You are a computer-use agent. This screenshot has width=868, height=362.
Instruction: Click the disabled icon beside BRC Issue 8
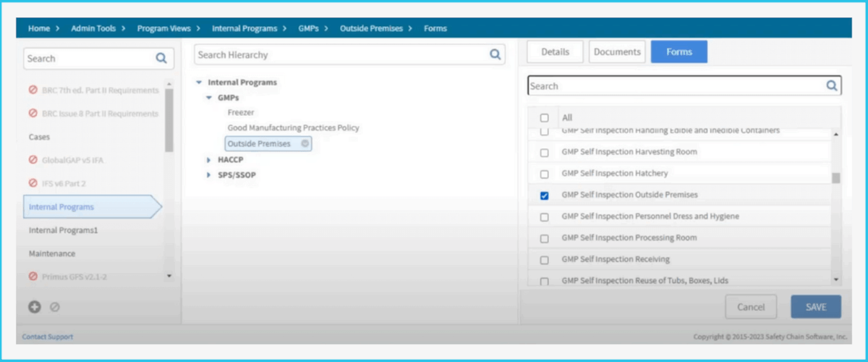click(33, 114)
